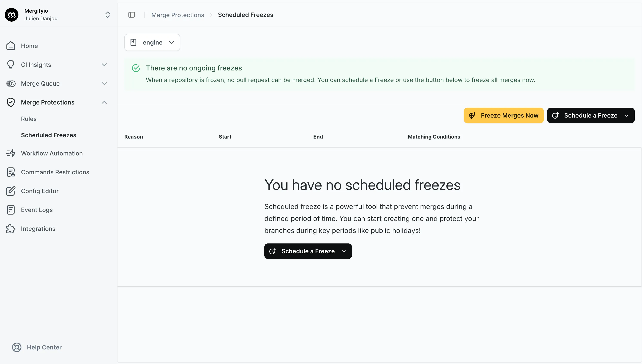Image resolution: width=642 pixels, height=364 pixels.
Task: Open the account switcher beside Julien Danjou
Action: click(x=108, y=15)
